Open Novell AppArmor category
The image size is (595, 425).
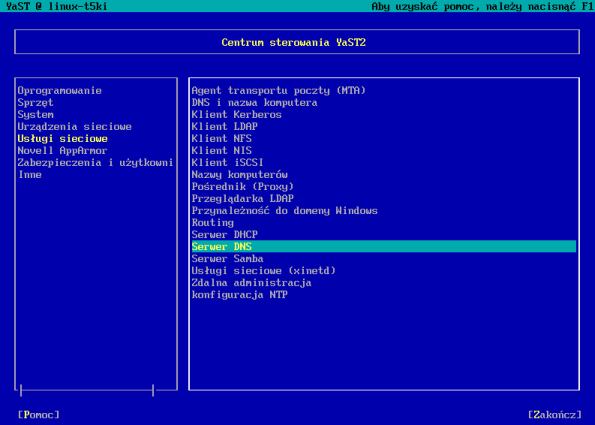coord(63,151)
